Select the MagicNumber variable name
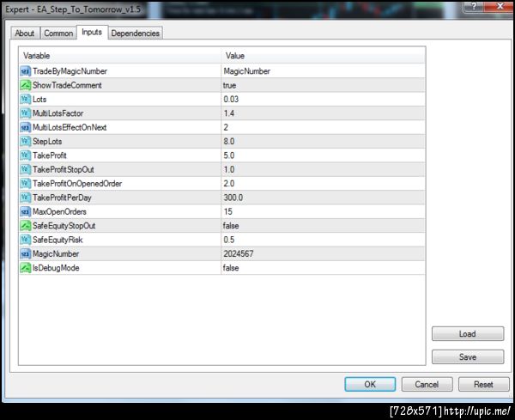Image resolution: width=515 pixels, height=420 pixels. (56, 254)
